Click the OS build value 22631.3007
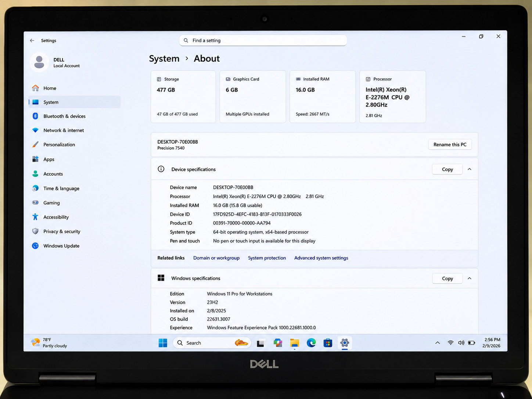532x399 pixels. click(x=219, y=319)
